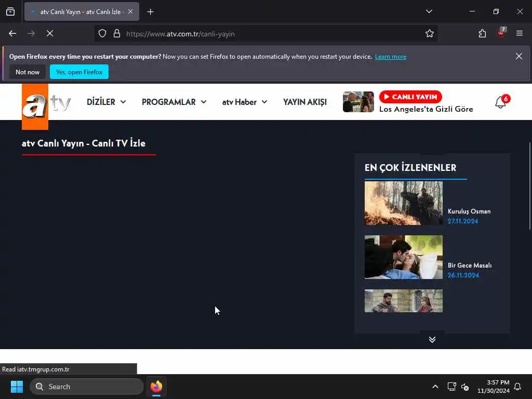The height and width of the screenshot is (399, 532).
Task: Open tracking protection shield icon
Action: pos(102,33)
